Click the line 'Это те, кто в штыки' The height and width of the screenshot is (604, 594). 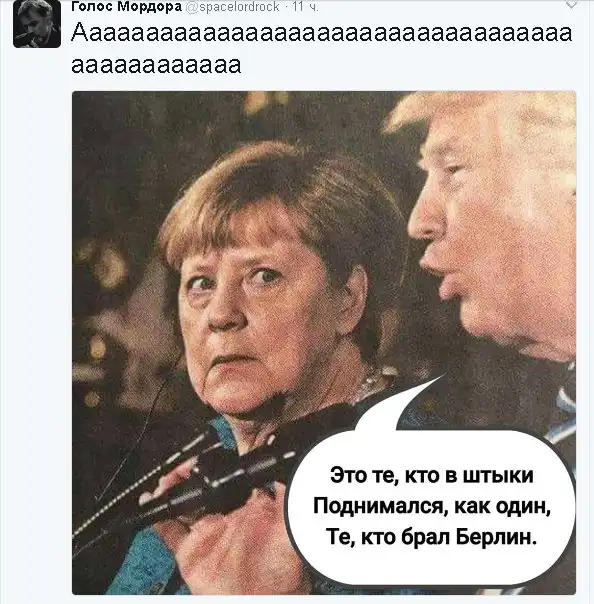pyautogui.click(x=432, y=475)
